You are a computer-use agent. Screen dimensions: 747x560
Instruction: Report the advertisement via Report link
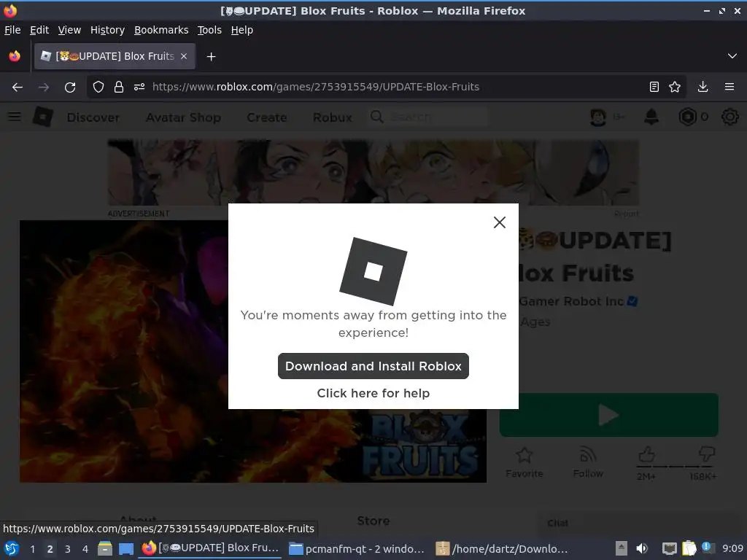tap(626, 214)
